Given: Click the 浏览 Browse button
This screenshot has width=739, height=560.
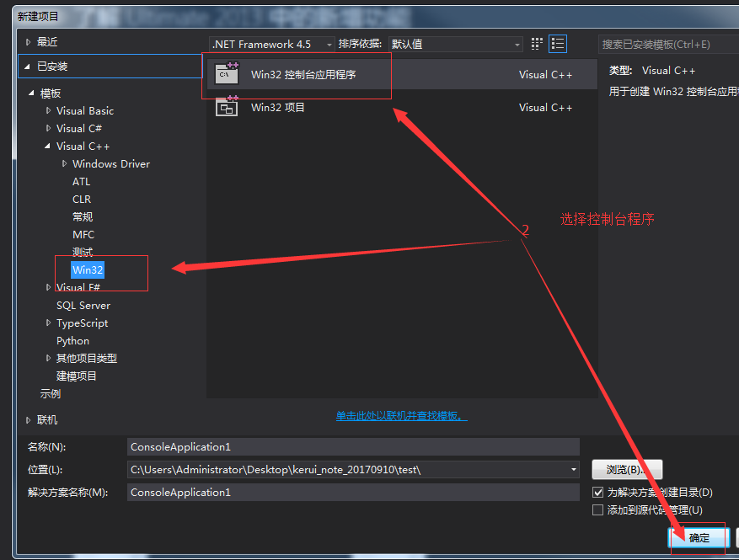Looking at the screenshot, I should pos(627,470).
